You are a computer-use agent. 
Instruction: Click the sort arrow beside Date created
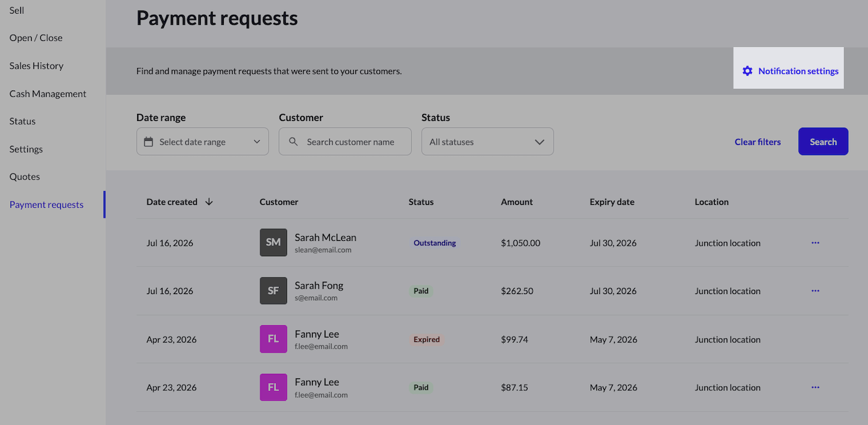(x=209, y=202)
